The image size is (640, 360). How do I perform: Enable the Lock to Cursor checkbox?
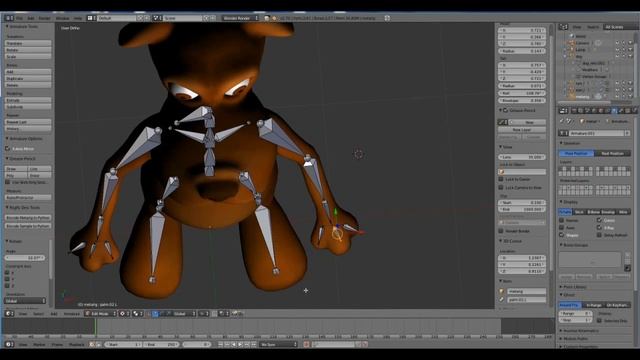pos(501,179)
